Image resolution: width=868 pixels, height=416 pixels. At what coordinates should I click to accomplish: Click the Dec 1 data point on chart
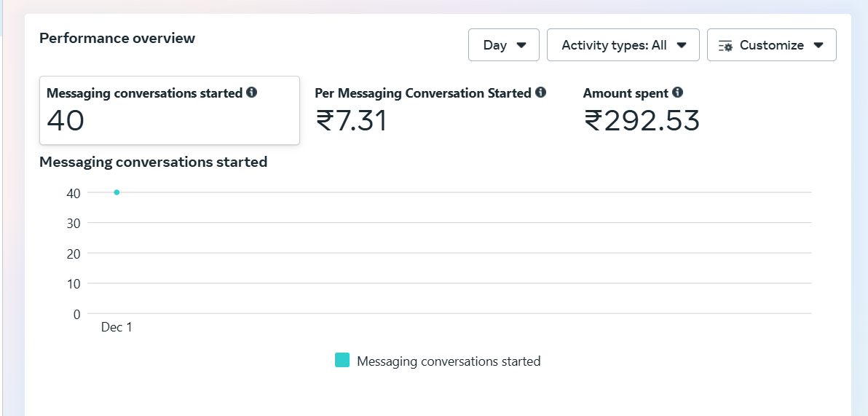[117, 192]
